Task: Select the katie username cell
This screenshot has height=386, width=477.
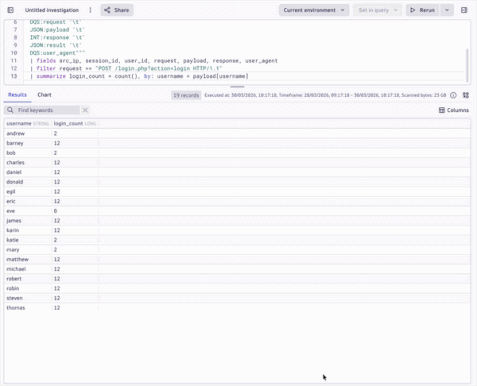Action: pos(28,240)
